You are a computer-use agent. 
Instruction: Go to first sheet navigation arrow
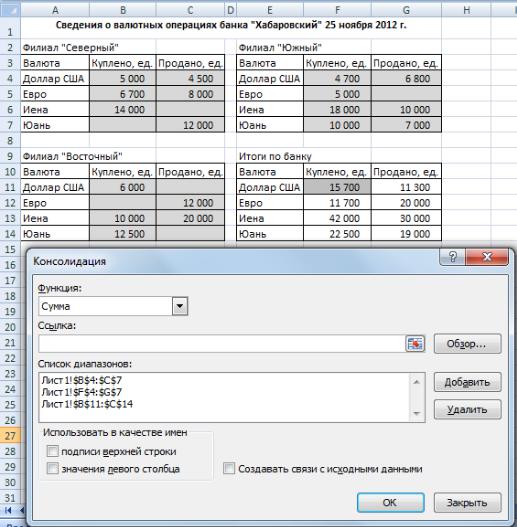click(x=8, y=511)
